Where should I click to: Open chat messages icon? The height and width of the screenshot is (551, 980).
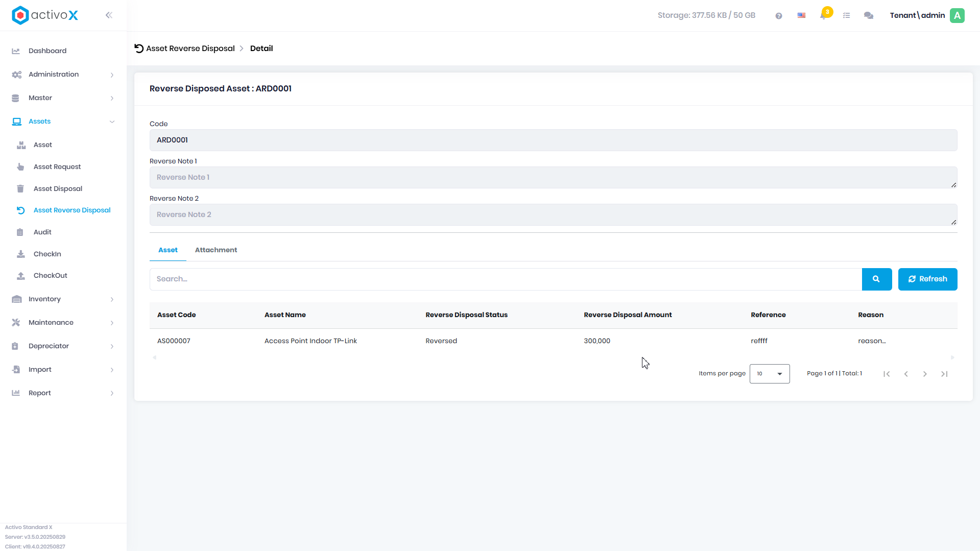point(868,16)
